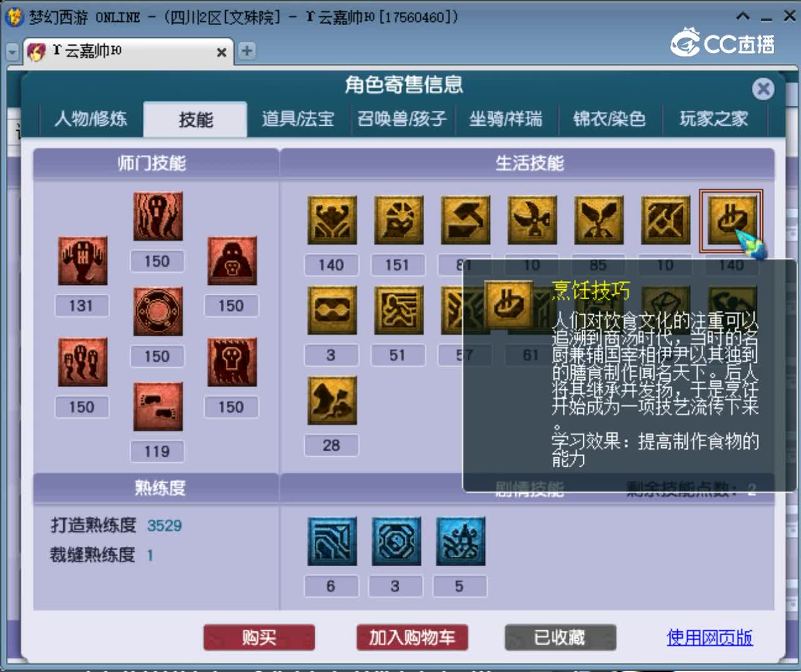Click the 打造熟练度 value 3529
This screenshot has height=672, width=801.
[165, 526]
